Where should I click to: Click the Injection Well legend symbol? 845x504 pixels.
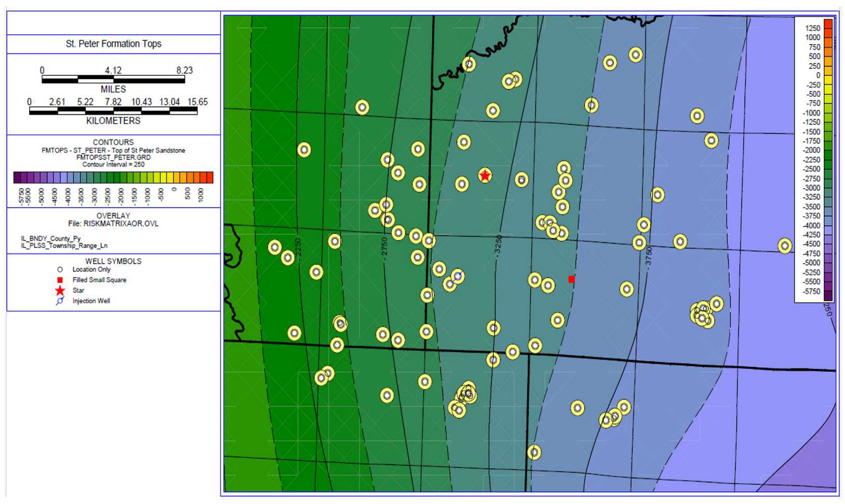60,301
